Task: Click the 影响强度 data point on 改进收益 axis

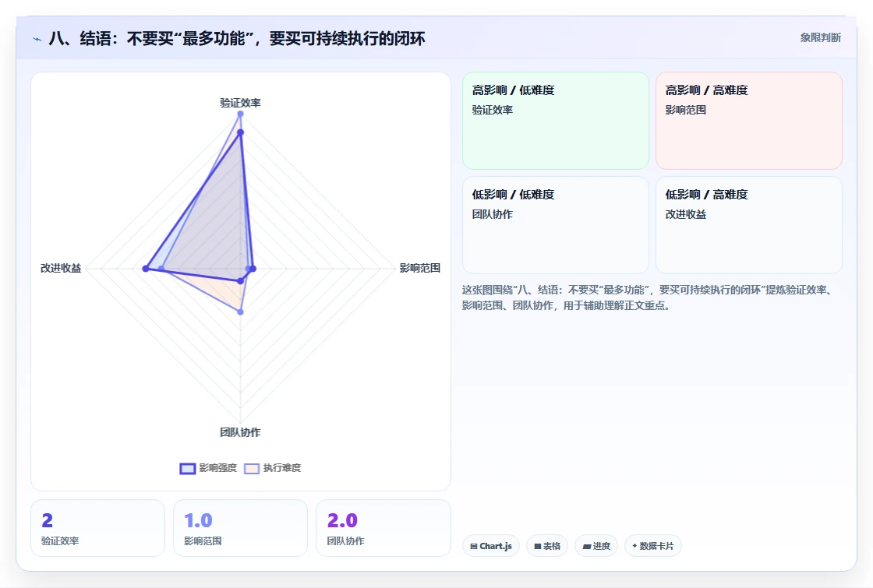Action: (x=146, y=269)
